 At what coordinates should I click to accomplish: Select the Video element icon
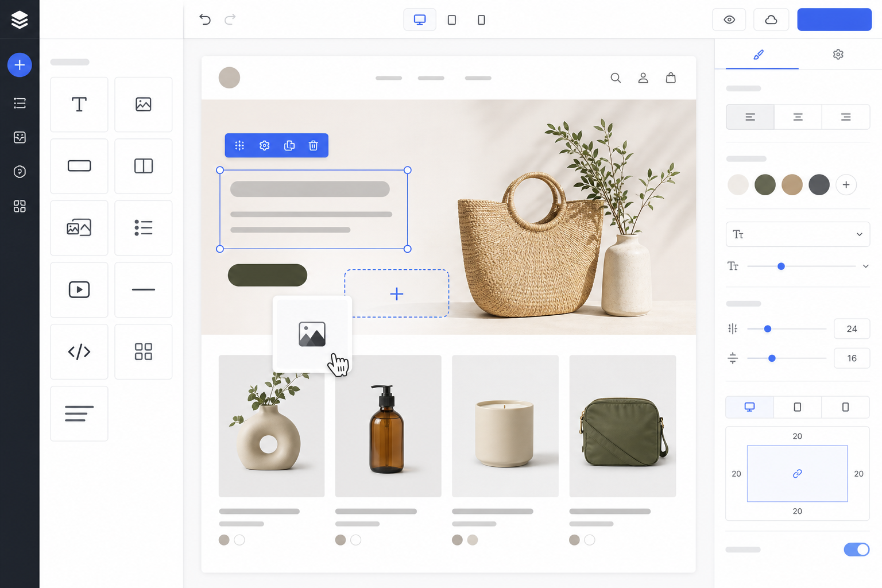click(79, 289)
